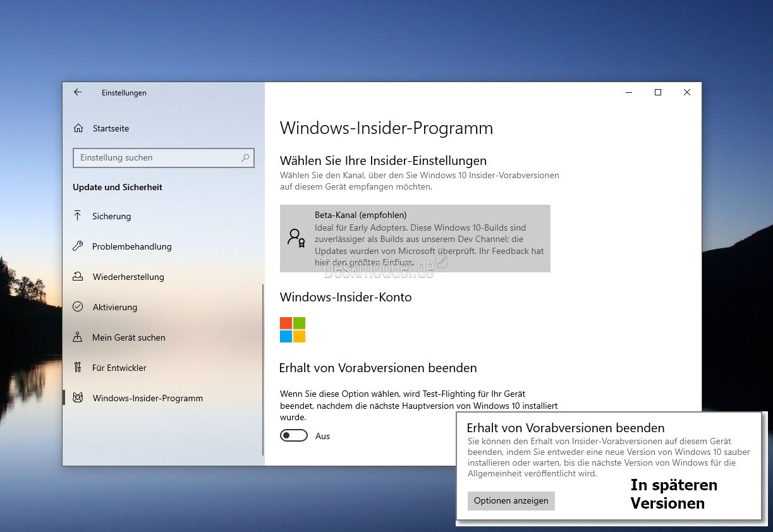Image resolution: width=773 pixels, height=532 pixels.
Task: Minimize the Einstellungen window
Action: 629,92
